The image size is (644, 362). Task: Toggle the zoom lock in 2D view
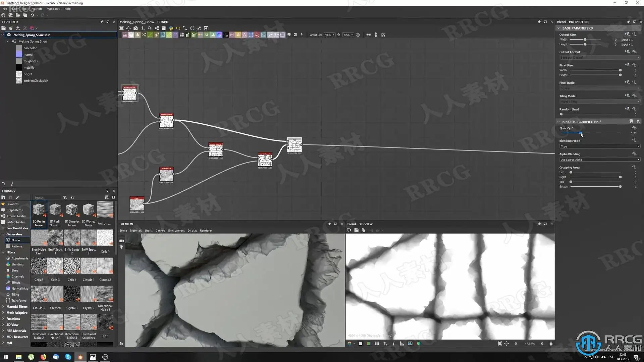tap(551, 344)
